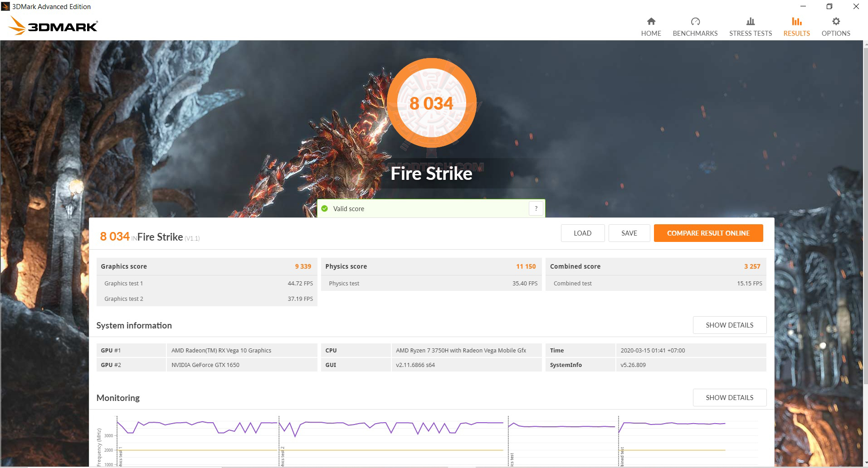Click COMPARE RESULT ONLINE
The width and height of the screenshot is (868, 468).
click(x=708, y=233)
